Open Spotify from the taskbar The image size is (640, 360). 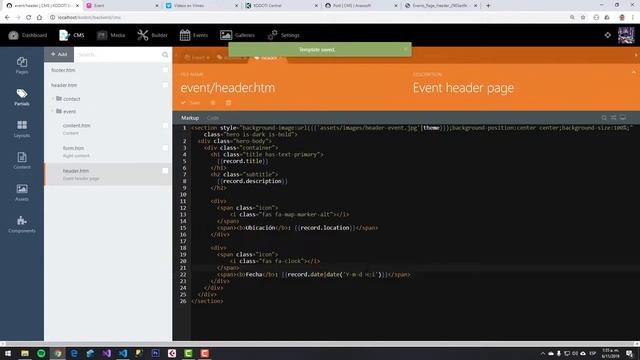(x=41, y=353)
